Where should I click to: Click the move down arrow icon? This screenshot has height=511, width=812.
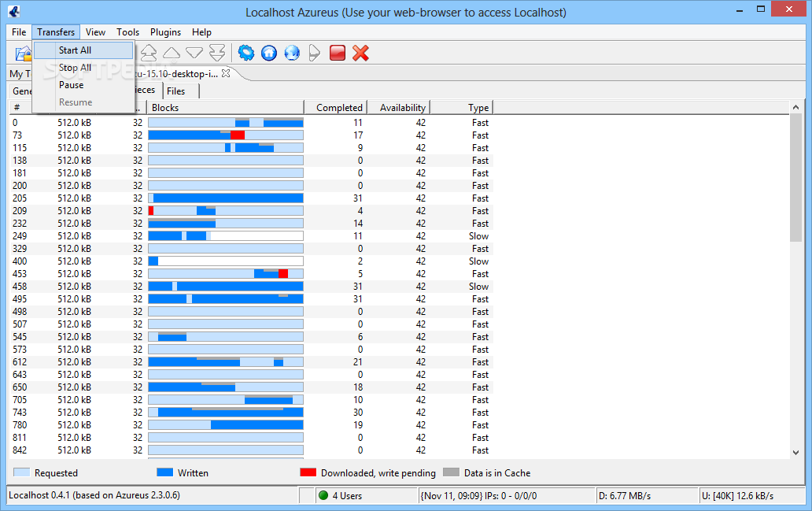point(194,52)
